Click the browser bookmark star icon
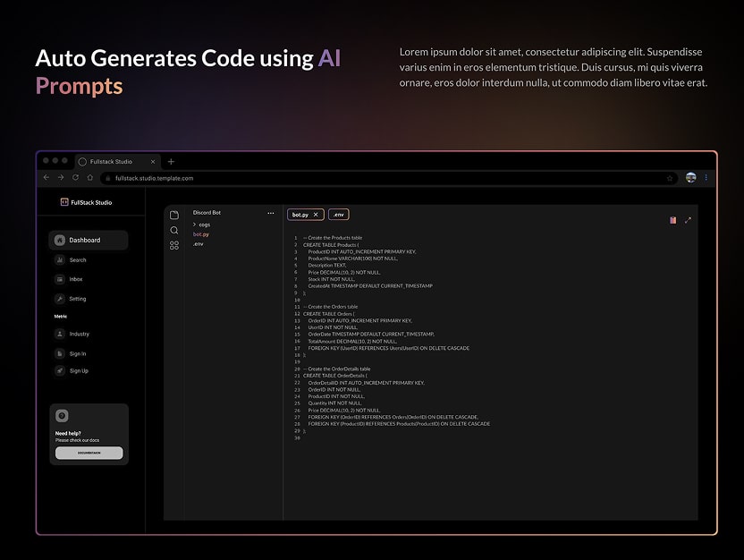The height and width of the screenshot is (560, 744). 669,178
